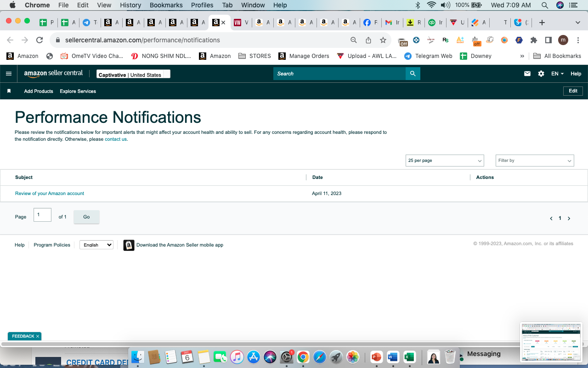Open Add Products link
The image size is (588, 368).
click(x=39, y=91)
